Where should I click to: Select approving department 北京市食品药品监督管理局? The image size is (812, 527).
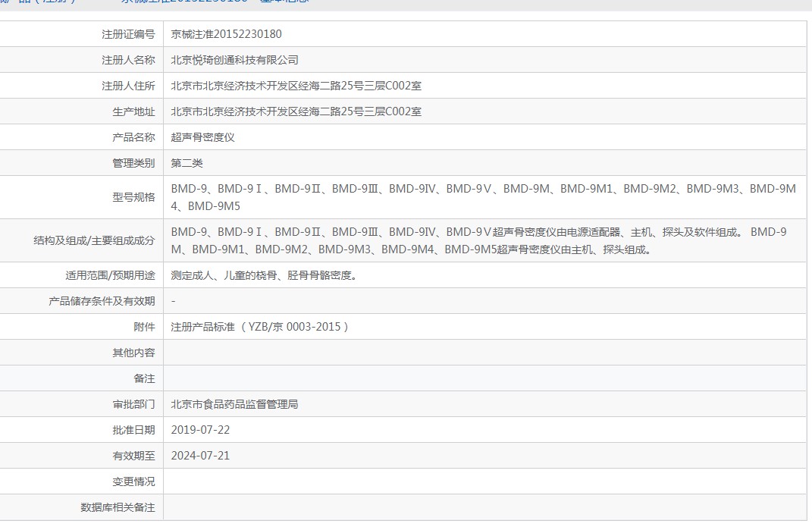click(x=234, y=405)
